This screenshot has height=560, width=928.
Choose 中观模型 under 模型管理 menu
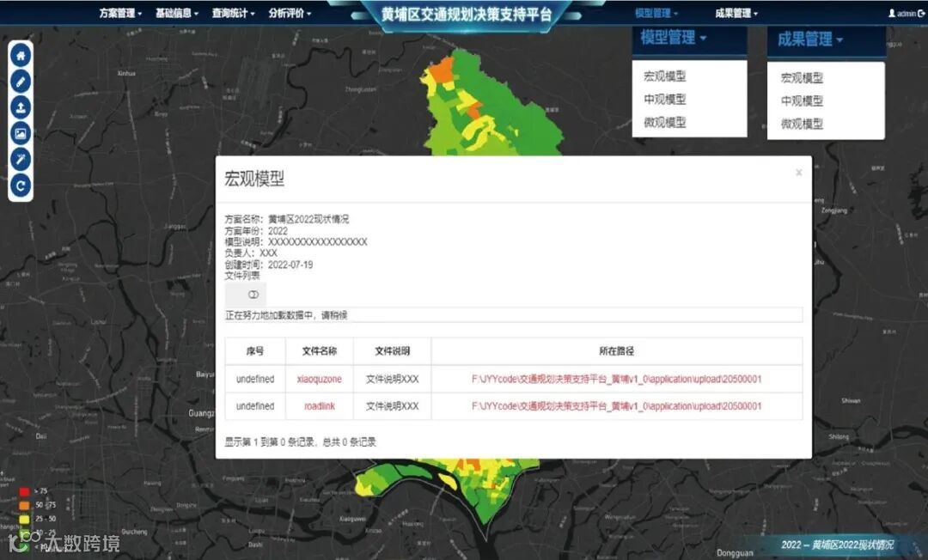[x=664, y=100]
